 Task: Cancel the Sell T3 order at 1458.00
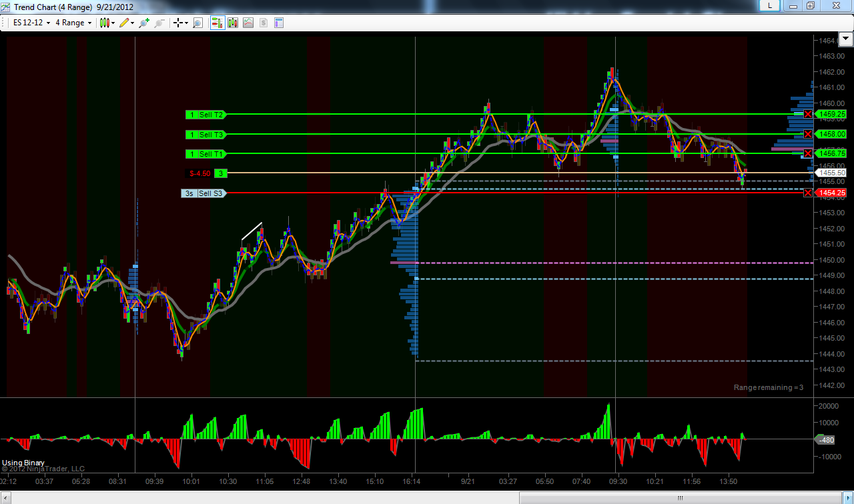coord(808,134)
